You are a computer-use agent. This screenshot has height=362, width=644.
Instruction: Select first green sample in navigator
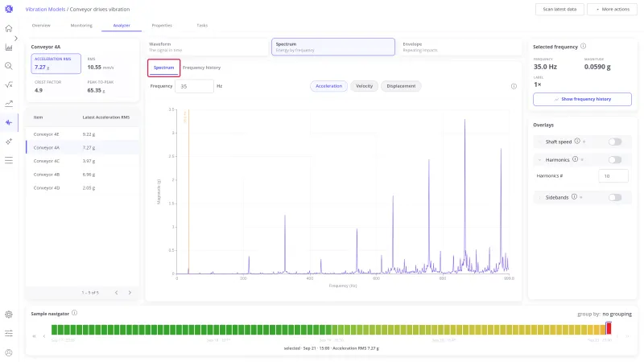[x=54, y=329]
